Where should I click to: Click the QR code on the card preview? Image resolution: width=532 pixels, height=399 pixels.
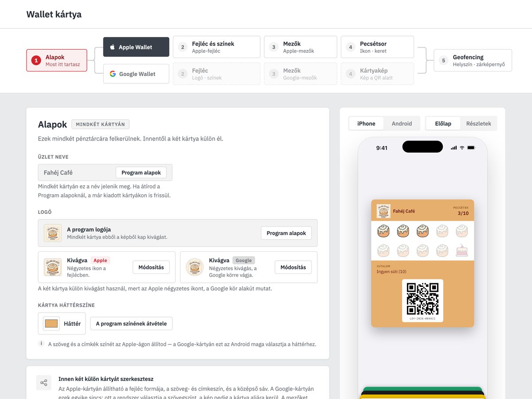[422, 298]
